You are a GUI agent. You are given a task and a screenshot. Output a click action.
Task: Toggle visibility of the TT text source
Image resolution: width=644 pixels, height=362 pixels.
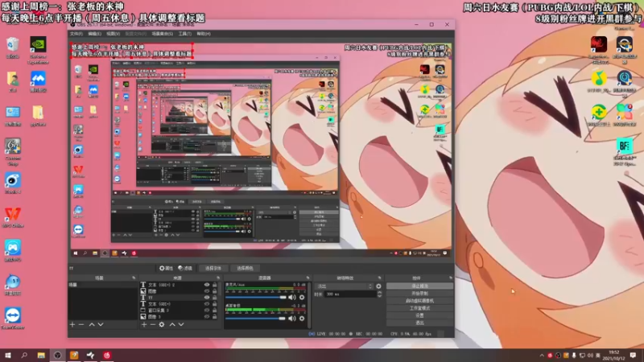[207, 298]
